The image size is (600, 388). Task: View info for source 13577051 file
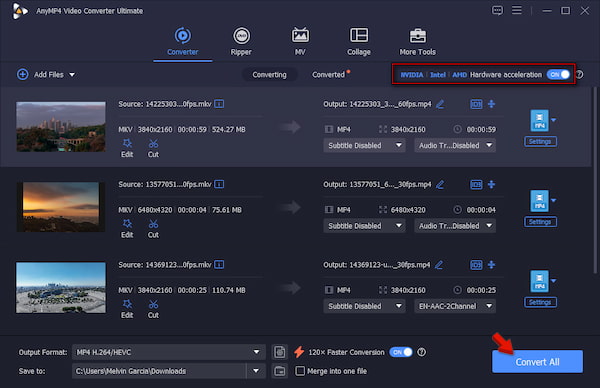(x=219, y=184)
